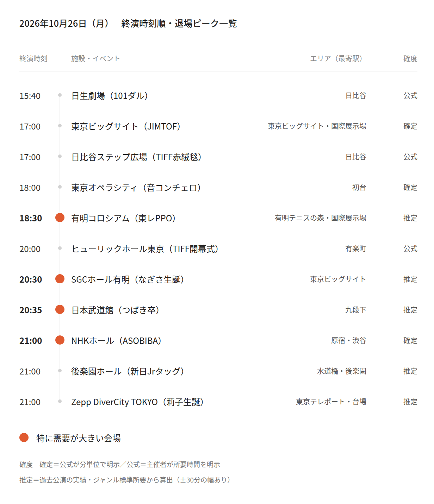Select 日比谷ステップ広場（TIFF赤絨毯） event
The image size is (434, 504).
tap(137, 157)
